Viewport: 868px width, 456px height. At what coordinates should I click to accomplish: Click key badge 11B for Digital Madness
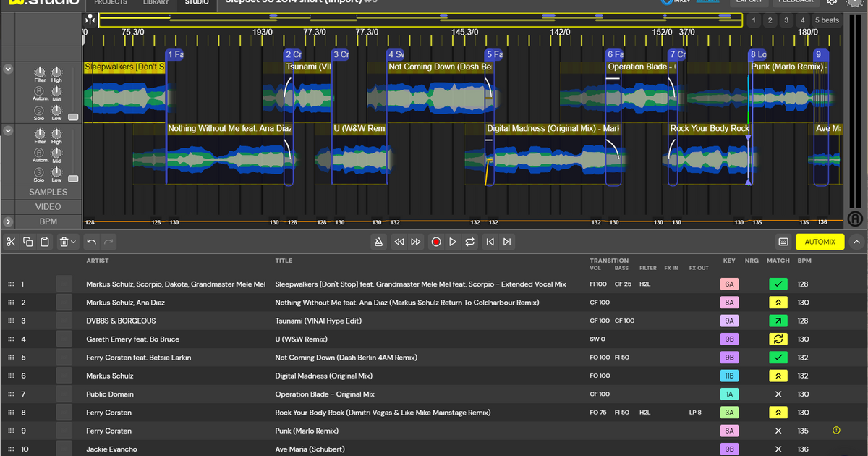tap(729, 376)
